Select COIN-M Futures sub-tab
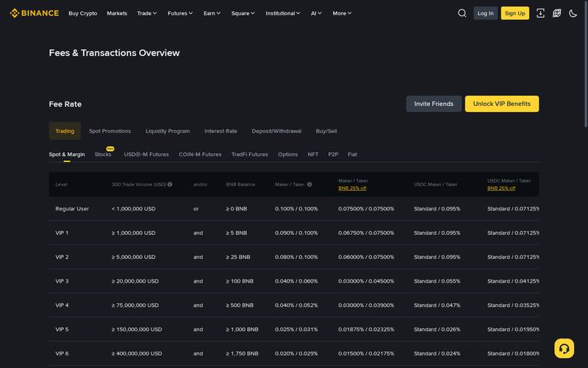This screenshot has width=588, height=368. pyautogui.click(x=200, y=155)
